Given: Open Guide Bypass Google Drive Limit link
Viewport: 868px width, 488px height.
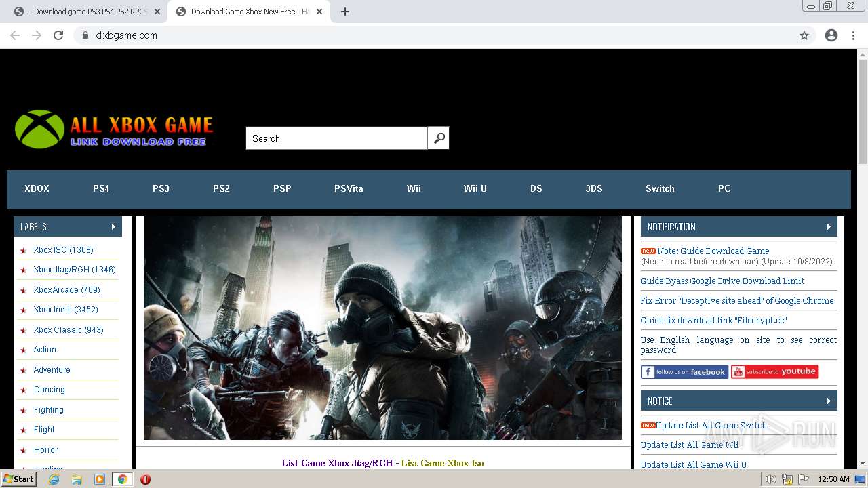Looking at the screenshot, I should click(722, 281).
